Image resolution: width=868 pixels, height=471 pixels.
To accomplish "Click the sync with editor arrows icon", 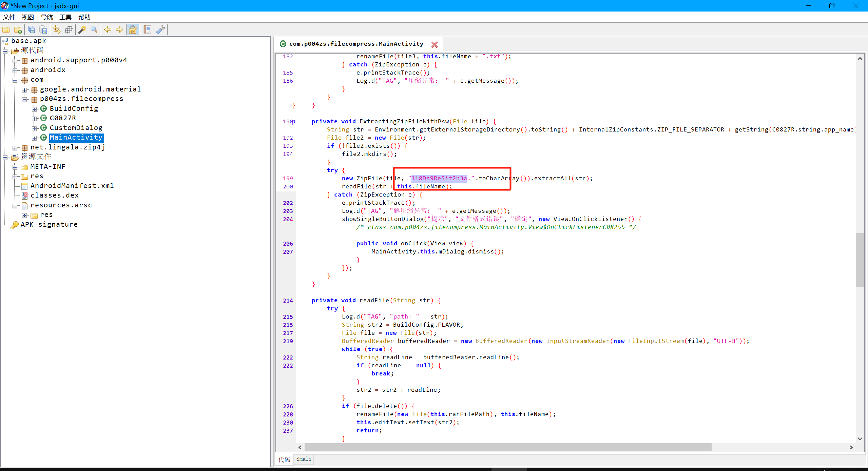I will tap(57, 30).
